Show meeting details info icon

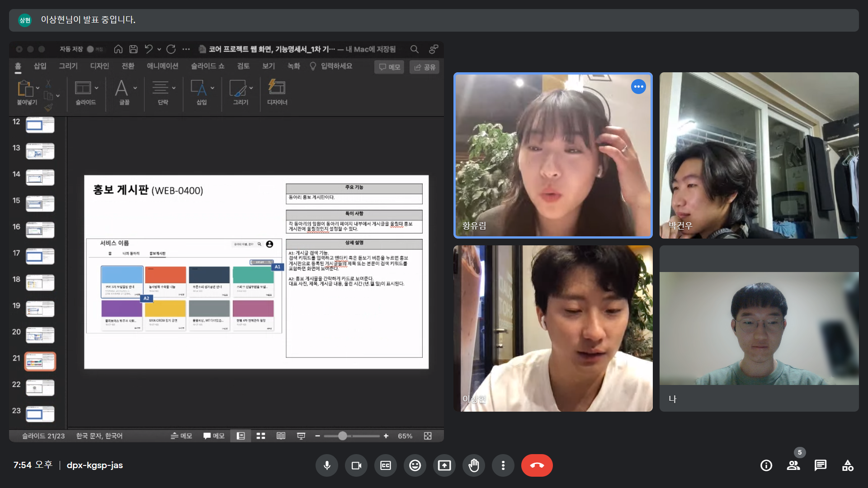(x=766, y=465)
